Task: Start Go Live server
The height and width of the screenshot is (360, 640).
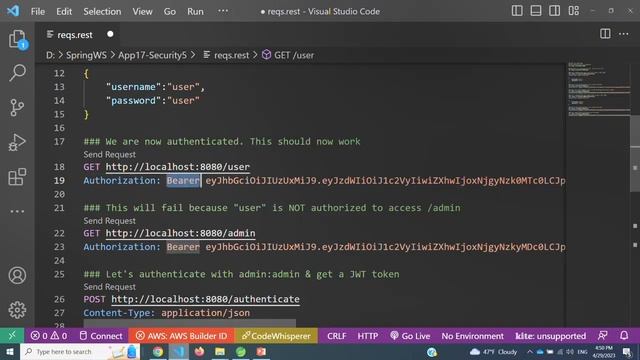Action: click(410, 336)
